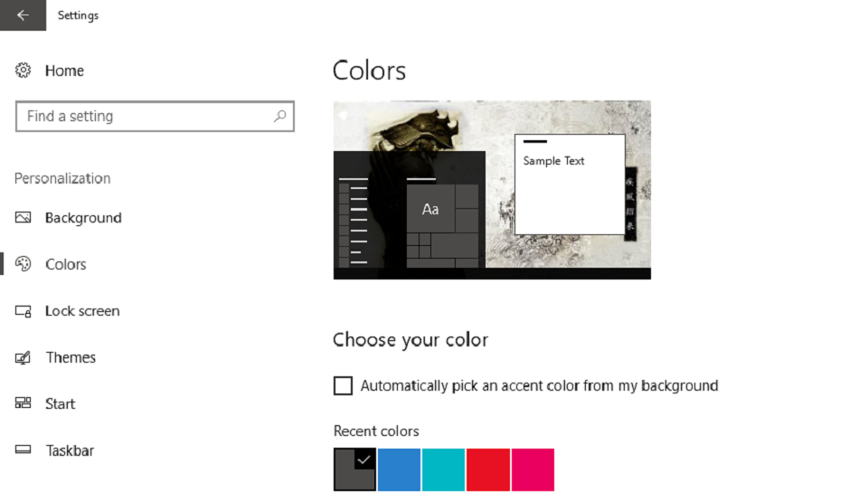The height and width of the screenshot is (502, 868).
Task: Click the Themes brush icon
Action: click(24, 357)
